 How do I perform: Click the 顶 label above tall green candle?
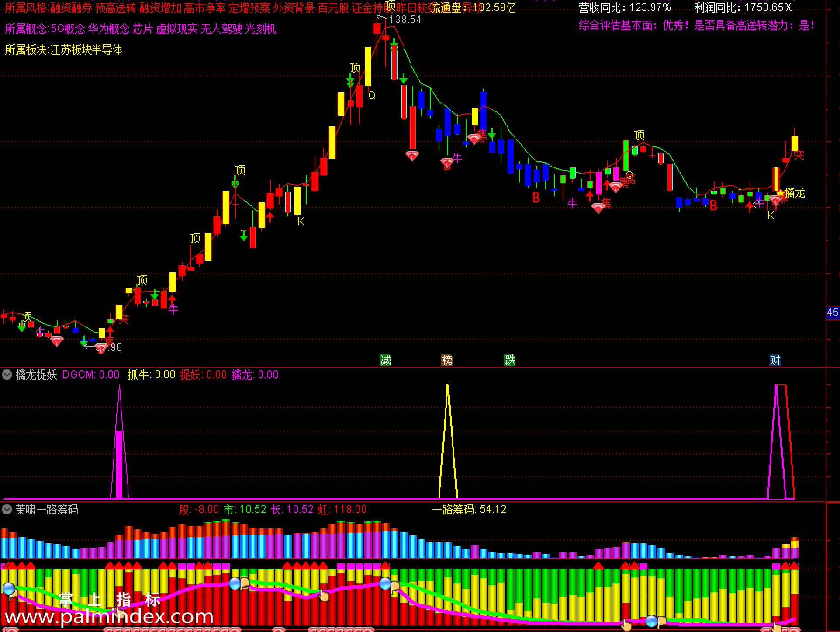(x=639, y=135)
